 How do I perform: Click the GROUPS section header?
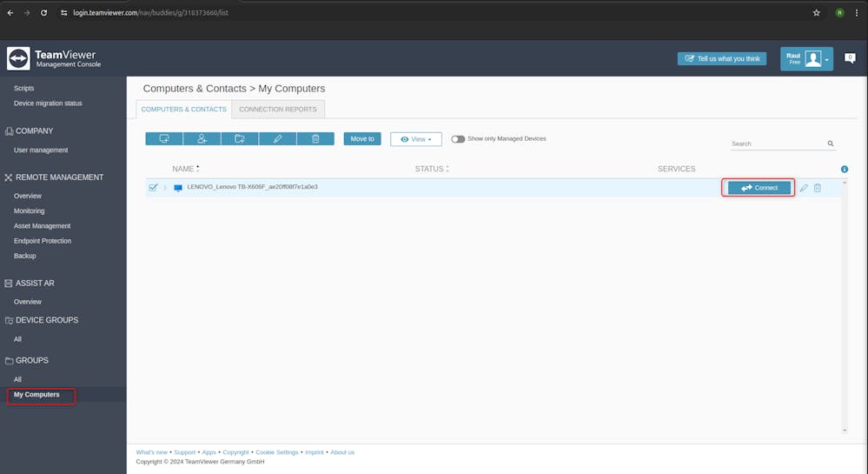click(31, 360)
